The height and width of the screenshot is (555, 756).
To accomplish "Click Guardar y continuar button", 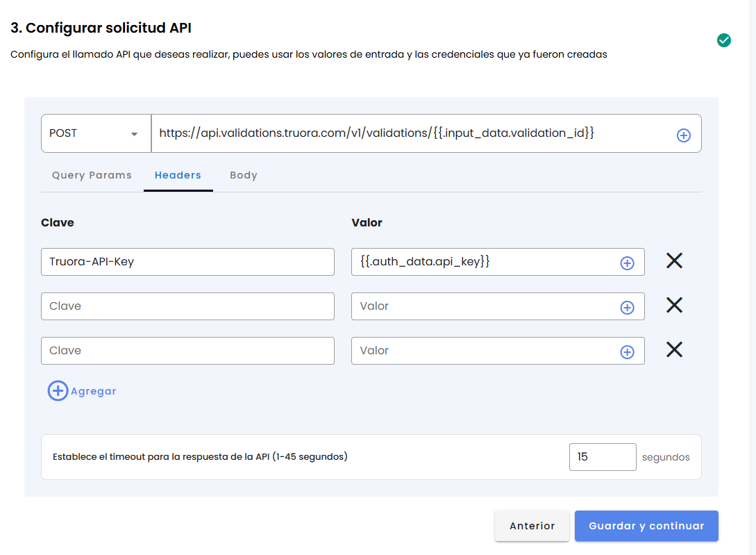I will 646,526.
